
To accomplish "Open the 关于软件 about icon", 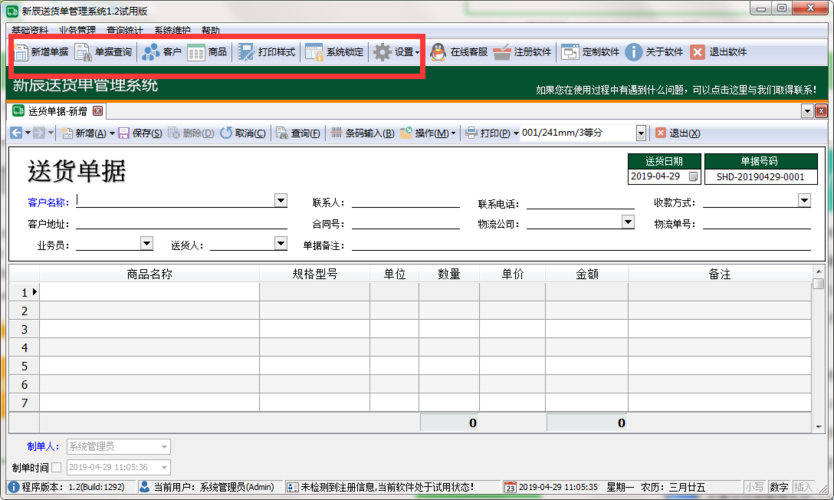I will tap(655, 52).
